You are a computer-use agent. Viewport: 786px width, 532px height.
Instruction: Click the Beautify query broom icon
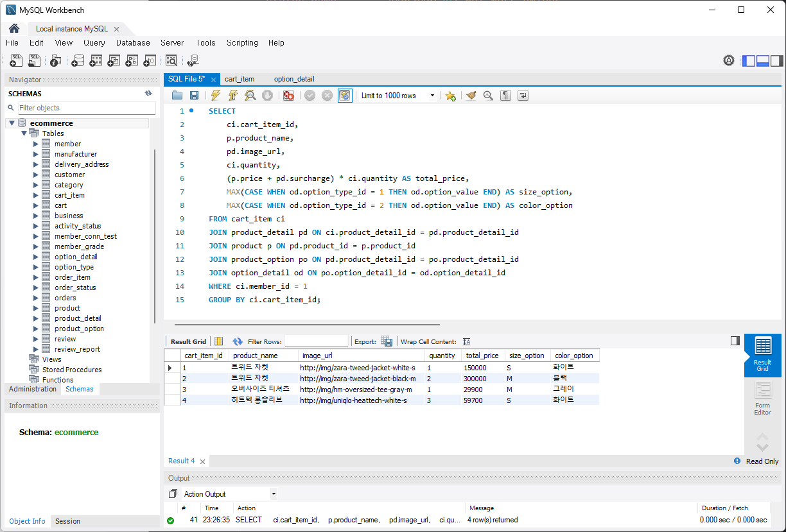tap(471, 96)
